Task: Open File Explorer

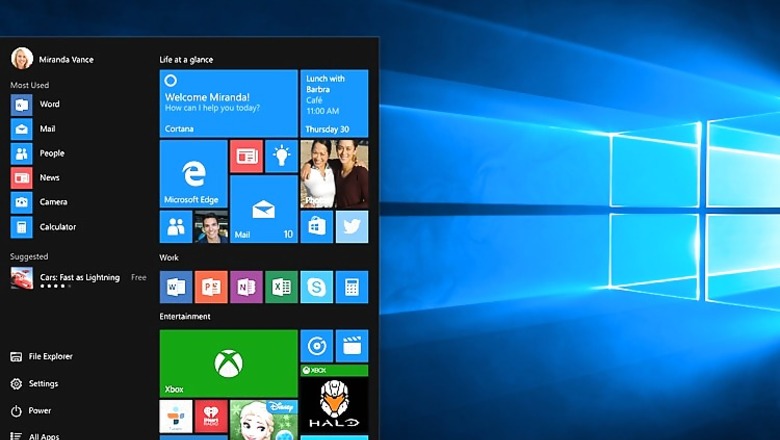Action: (41, 356)
